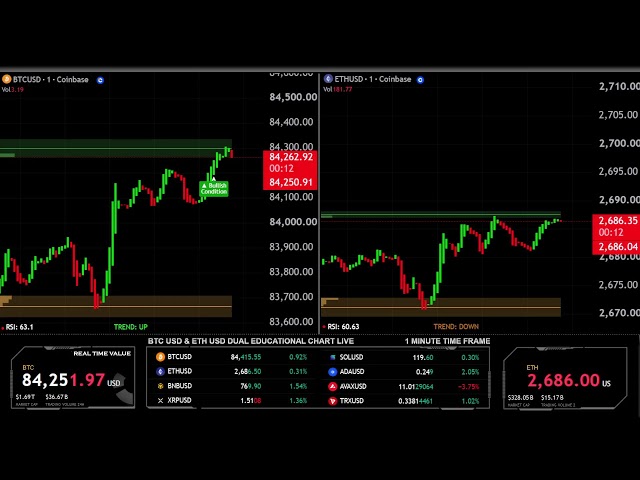Click the XRPUSD X icon in ticker table
The height and width of the screenshot is (480, 640).
160,401
